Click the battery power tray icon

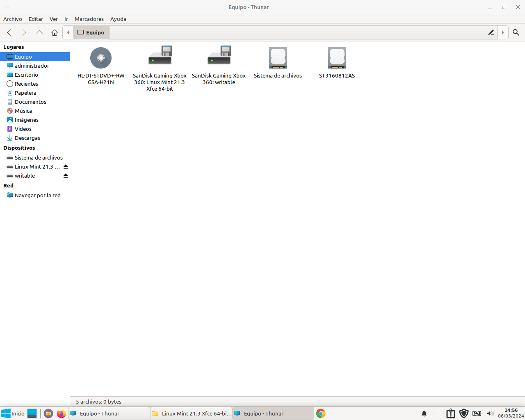pyautogui.click(x=477, y=413)
